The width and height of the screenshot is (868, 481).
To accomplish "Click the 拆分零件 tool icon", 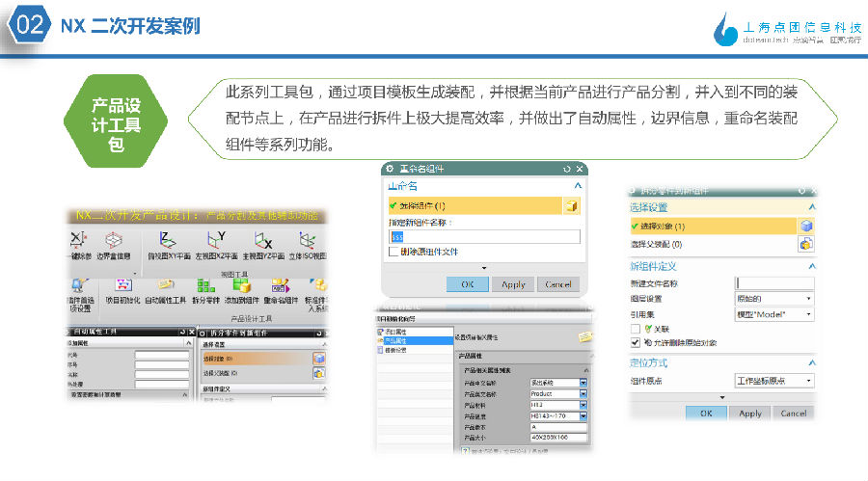I will pos(205,286).
